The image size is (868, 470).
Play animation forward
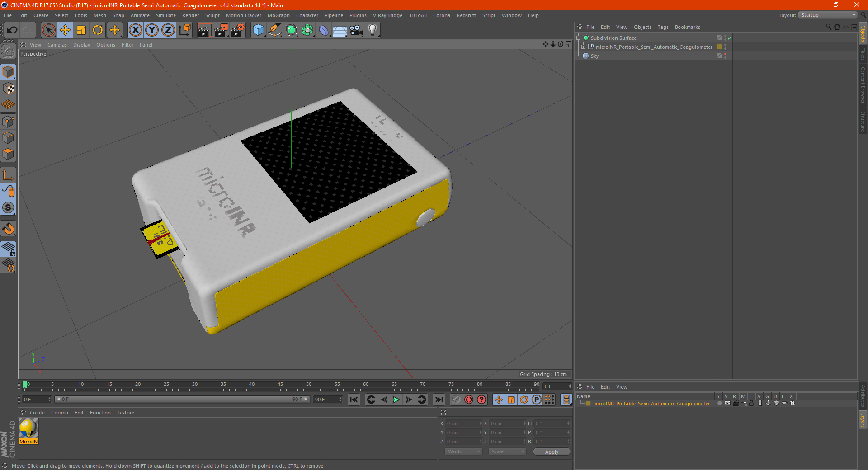point(396,399)
